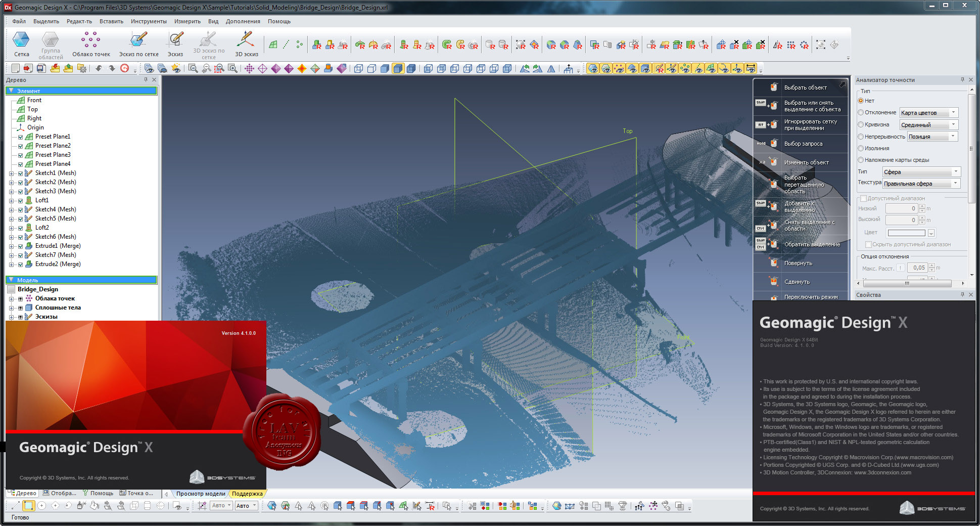Select the Непрерывность radio button
The height and width of the screenshot is (526, 980).
pos(861,137)
